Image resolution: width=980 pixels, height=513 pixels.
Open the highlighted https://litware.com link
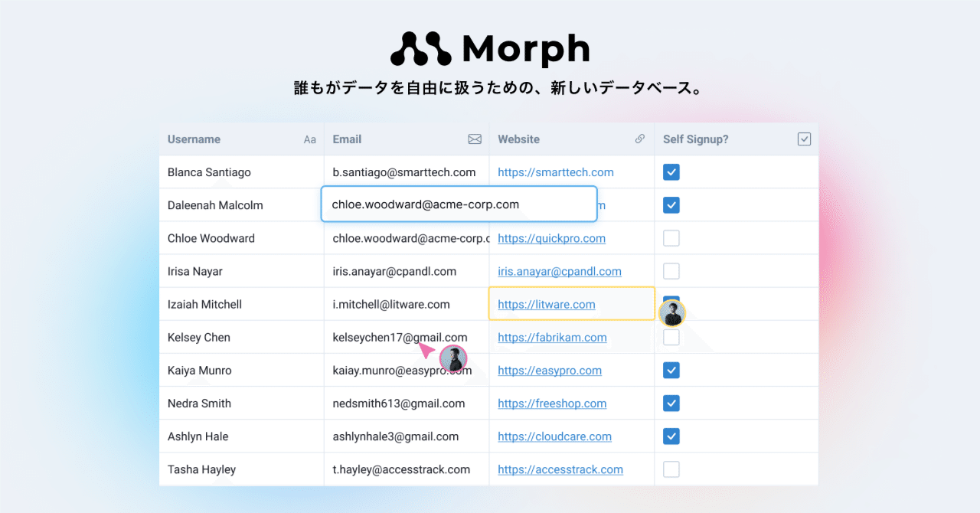546,303
